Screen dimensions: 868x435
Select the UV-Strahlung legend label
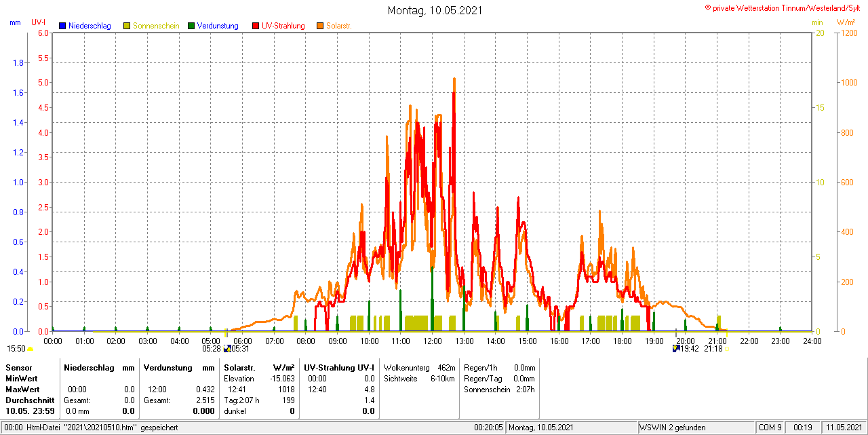pos(283,26)
